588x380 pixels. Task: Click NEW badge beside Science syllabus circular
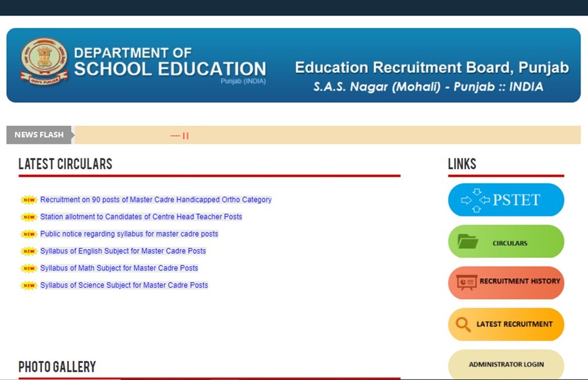pos(29,285)
